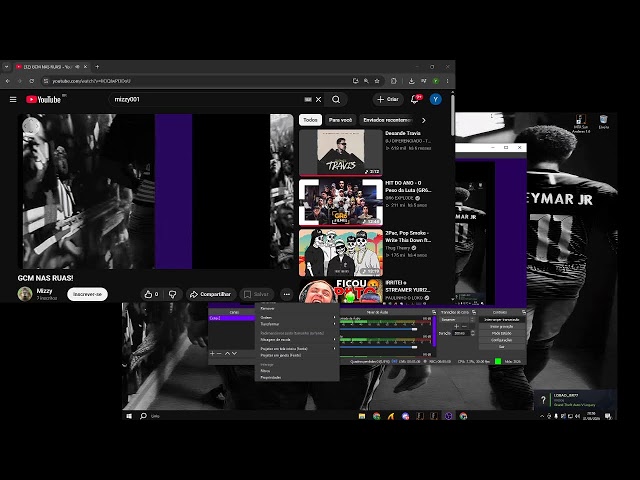Open the blue Y account avatar
This screenshot has height=480, width=640.
tap(436, 99)
